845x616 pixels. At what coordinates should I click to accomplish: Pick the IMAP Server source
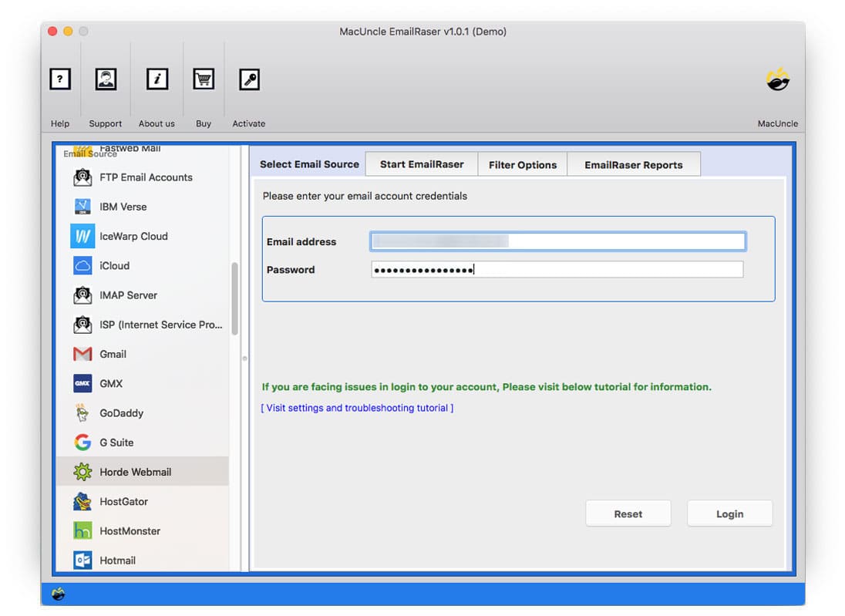click(x=82, y=295)
